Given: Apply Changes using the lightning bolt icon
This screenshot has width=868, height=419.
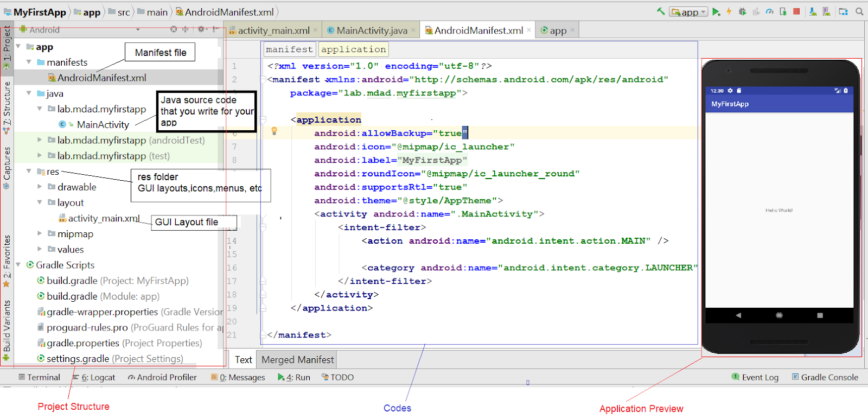Looking at the screenshot, I should [729, 11].
